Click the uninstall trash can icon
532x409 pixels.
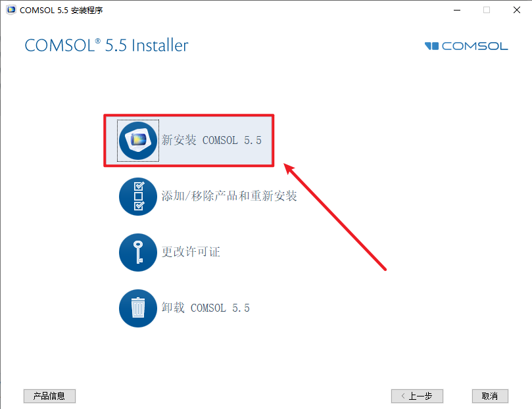[x=138, y=308]
